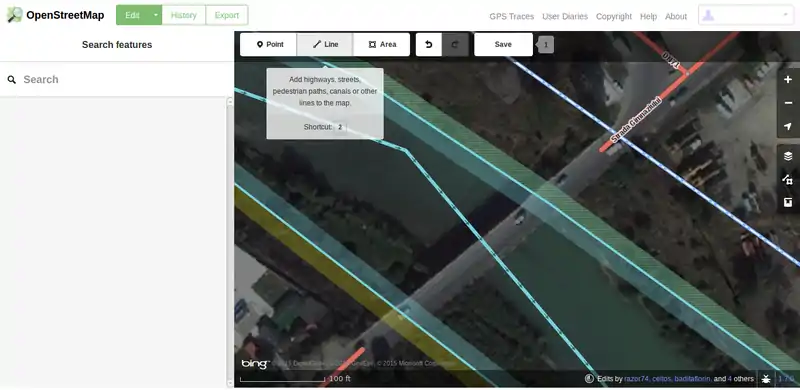Go to User Diaries

point(565,16)
